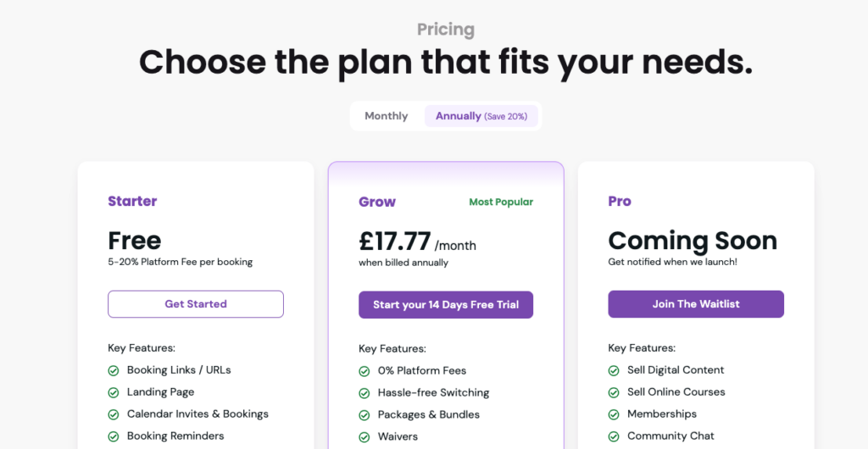The height and width of the screenshot is (449, 868).
Task: Click checkmark beside Sell Digital Content
Action: 614,370
